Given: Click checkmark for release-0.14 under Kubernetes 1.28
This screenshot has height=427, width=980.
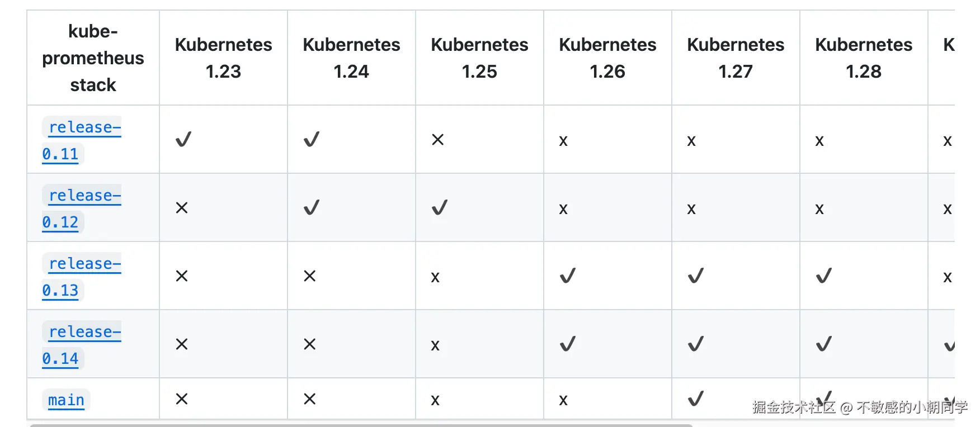Looking at the screenshot, I should pyautogui.click(x=824, y=344).
